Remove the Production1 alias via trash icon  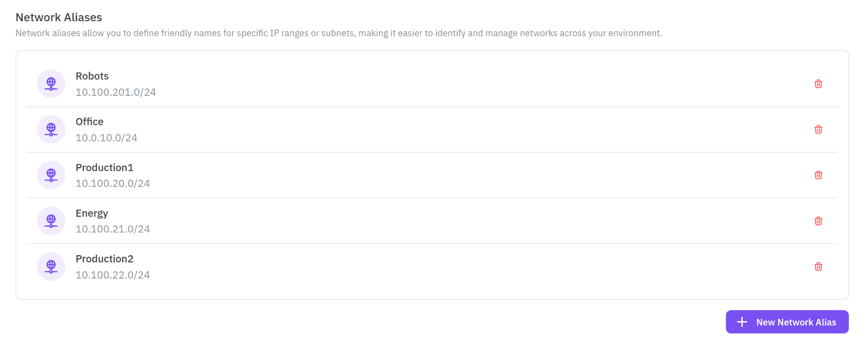click(818, 175)
